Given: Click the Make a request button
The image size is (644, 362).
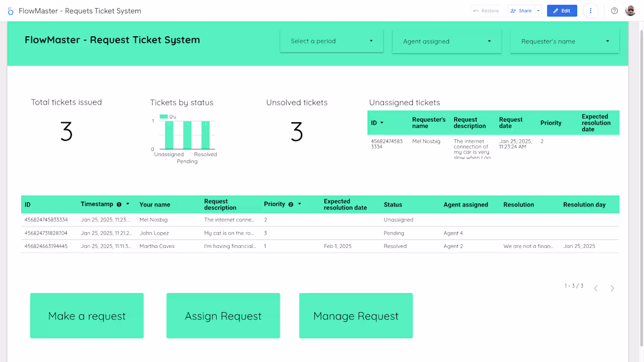Looking at the screenshot, I should pos(87,316).
